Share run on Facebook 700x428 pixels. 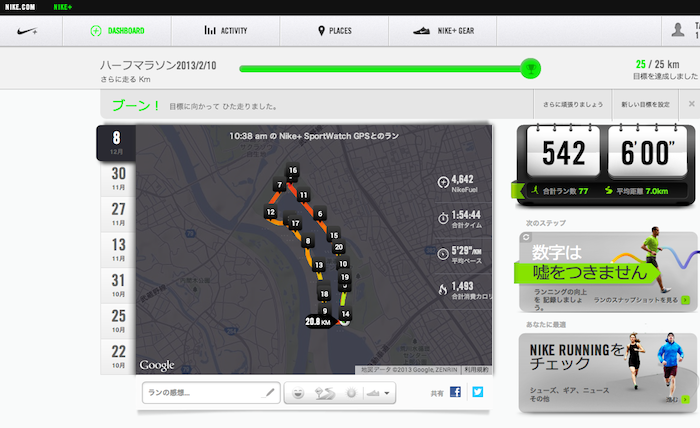click(455, 392)
